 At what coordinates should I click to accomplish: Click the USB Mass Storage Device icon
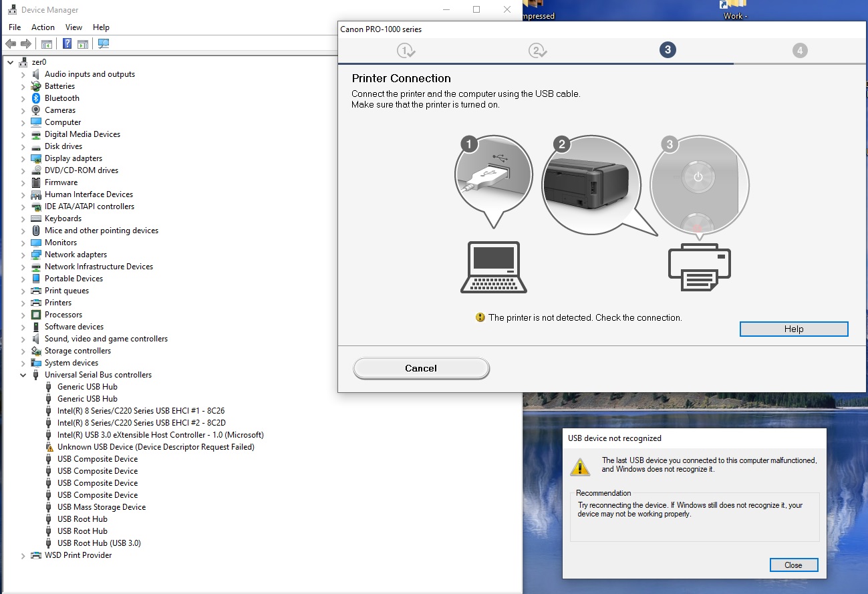click(49, 507)
